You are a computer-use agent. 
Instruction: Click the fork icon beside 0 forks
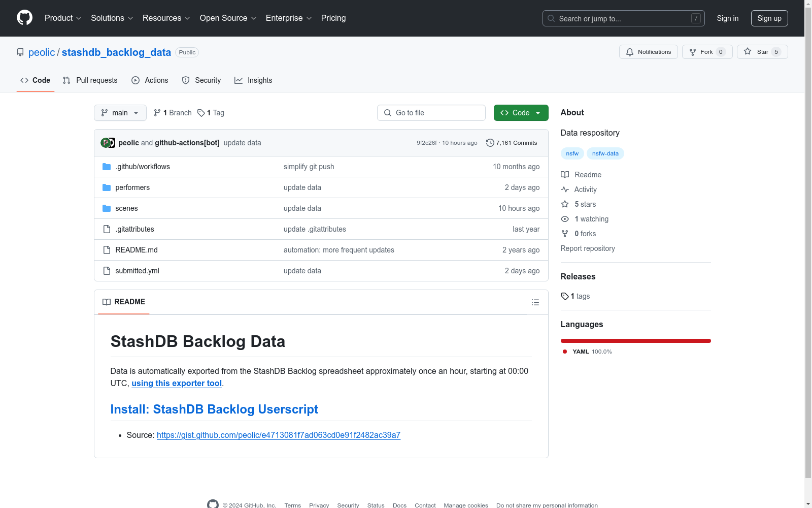click(x=565, y=234)
